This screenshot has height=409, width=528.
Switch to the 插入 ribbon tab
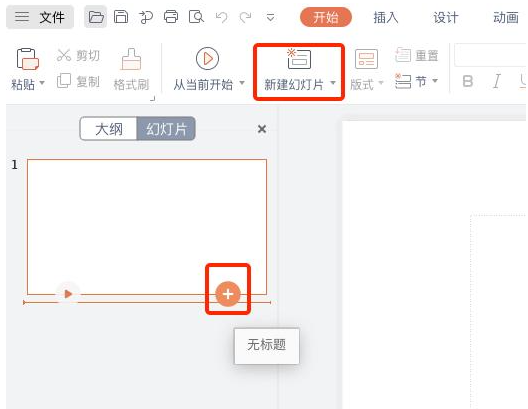pos(386,17)
